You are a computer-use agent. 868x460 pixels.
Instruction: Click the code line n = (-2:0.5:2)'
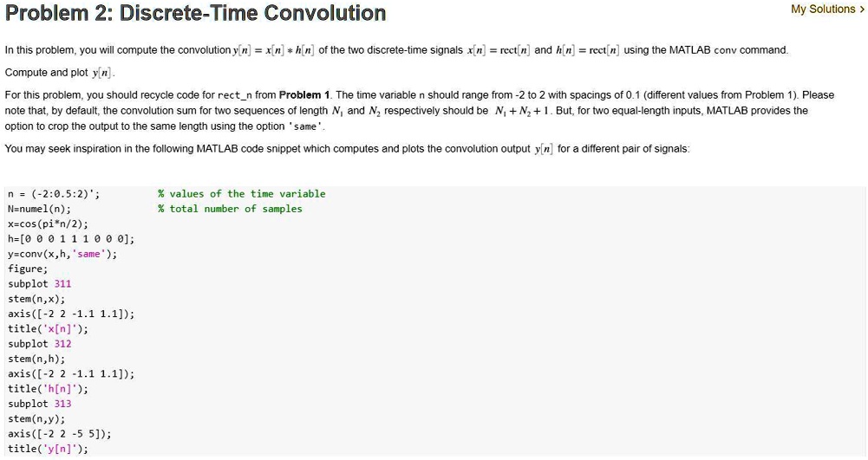[x=54, y=194]
